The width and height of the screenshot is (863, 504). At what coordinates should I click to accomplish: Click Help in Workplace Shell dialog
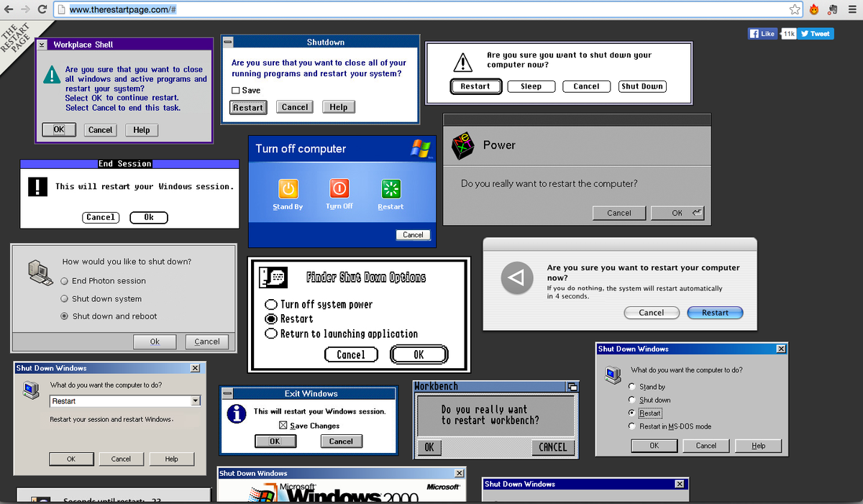coord(142,130)
